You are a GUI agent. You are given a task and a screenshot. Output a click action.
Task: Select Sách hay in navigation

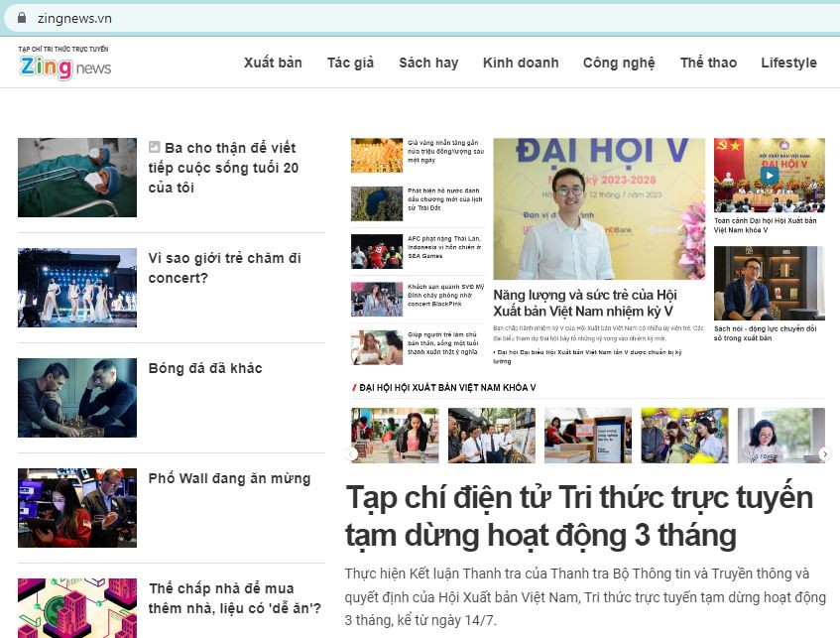pyautogui.click(x=428, y=63)
